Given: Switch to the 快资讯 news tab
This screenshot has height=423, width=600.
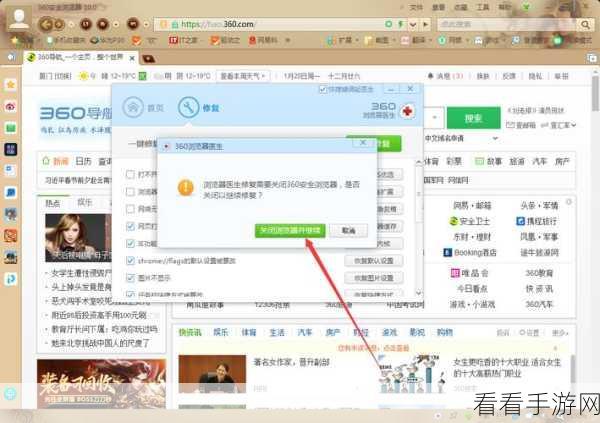Looking at the screenshot, I should (190, 332).
